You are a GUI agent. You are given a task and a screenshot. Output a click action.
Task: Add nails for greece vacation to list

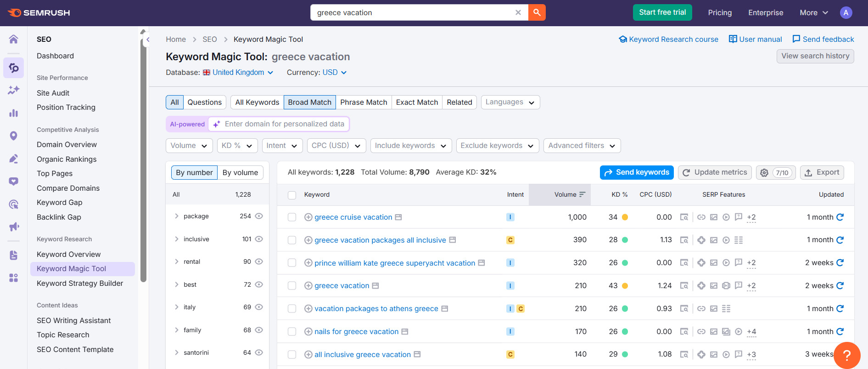(308, 332)
